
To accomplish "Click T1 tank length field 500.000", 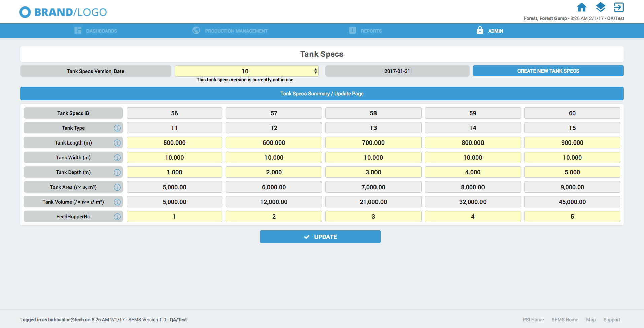I will point(174,143).
